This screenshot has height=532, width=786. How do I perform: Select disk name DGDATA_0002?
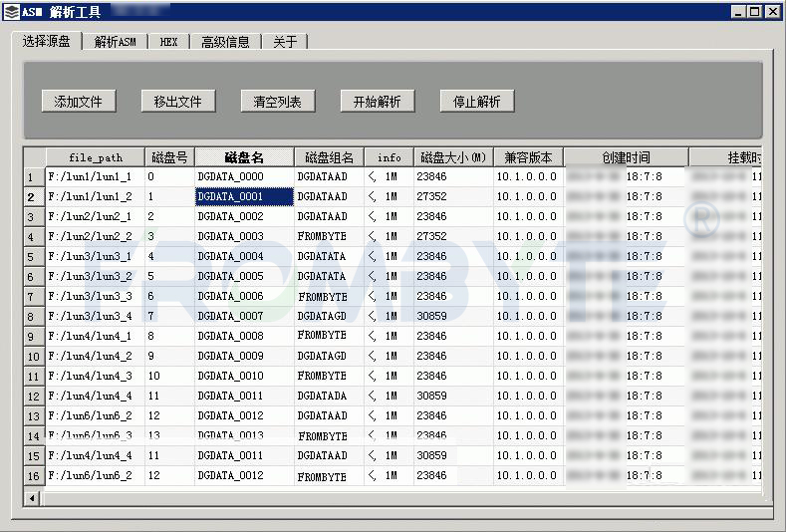244,216
